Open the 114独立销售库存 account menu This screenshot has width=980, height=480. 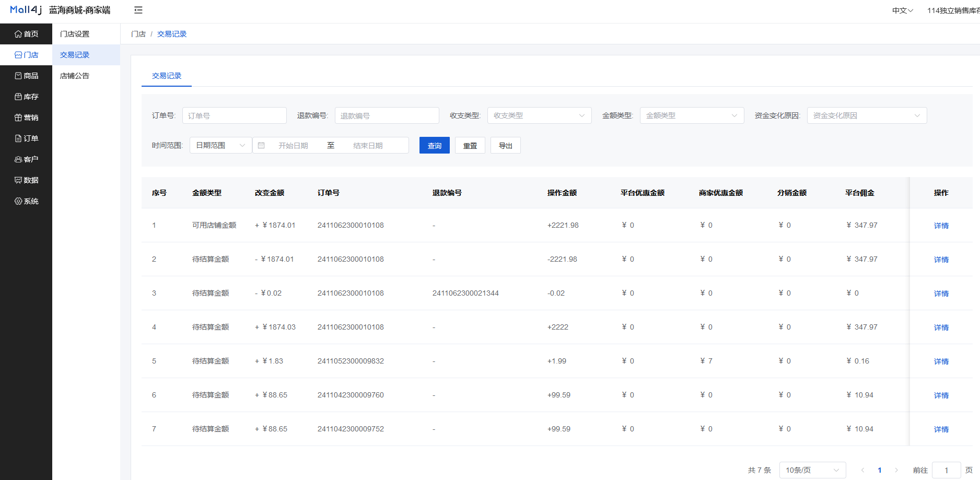(x=953, y=10)
